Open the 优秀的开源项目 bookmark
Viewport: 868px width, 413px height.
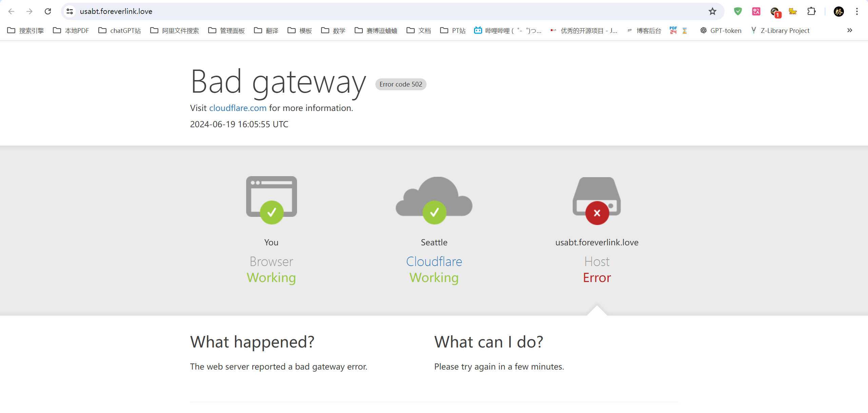584,31
